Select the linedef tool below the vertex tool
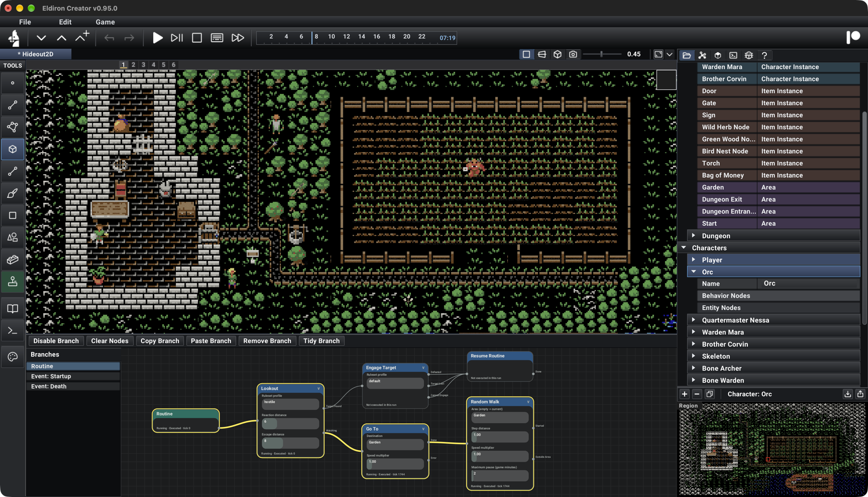This screenshot has height=497, width=868. (x=13, y=105)
